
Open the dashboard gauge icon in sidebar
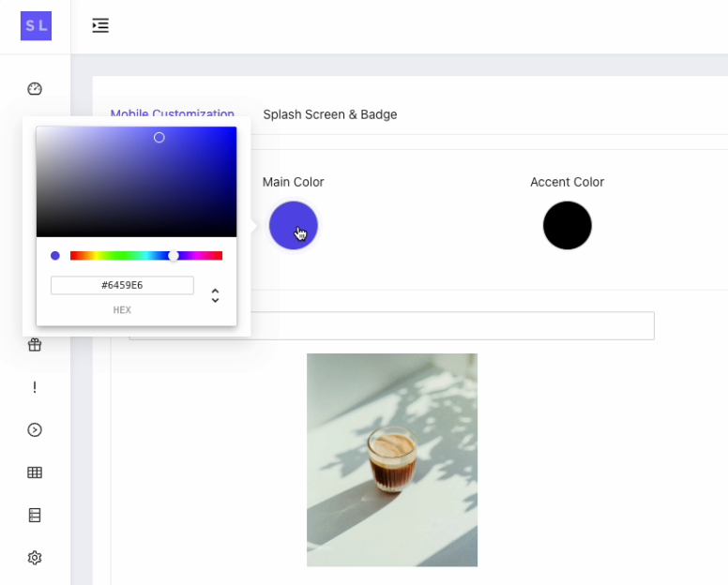coord(35,89)
